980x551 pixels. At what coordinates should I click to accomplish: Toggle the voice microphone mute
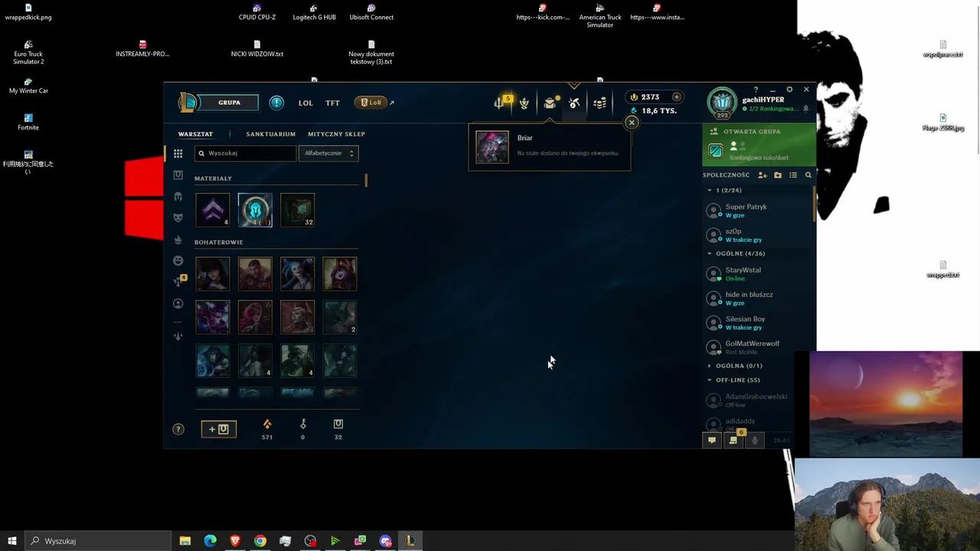(x=755, y=440)
